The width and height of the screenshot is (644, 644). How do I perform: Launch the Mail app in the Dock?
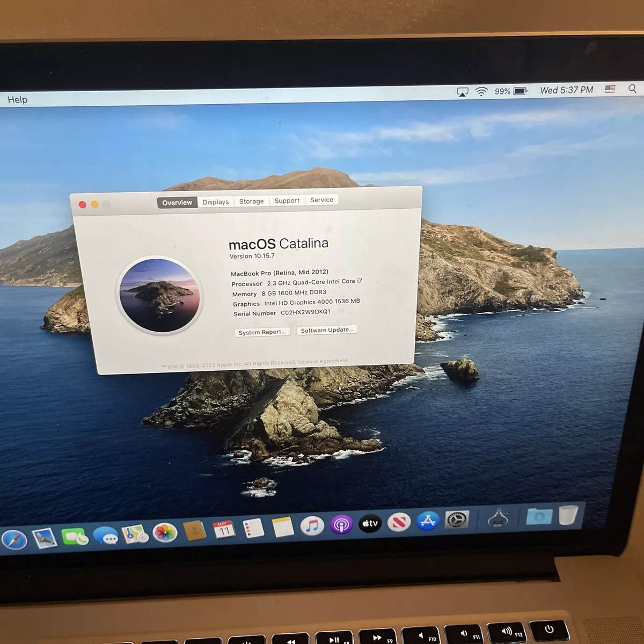click(45, 538)
